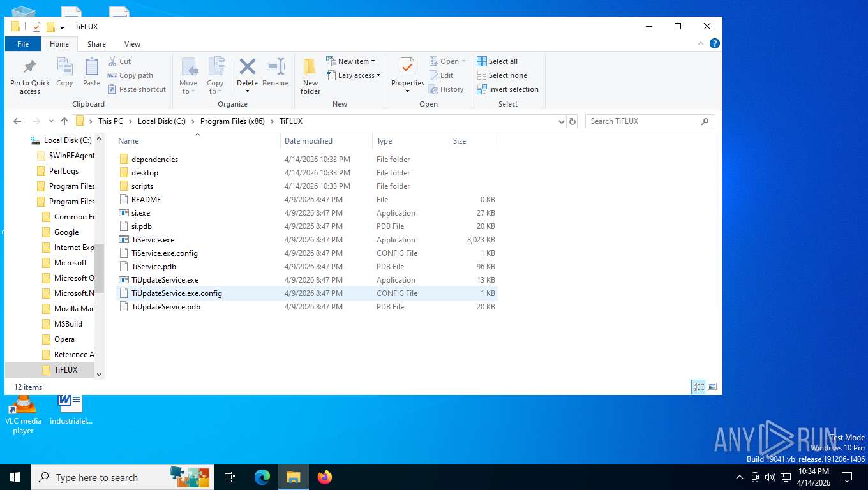
Task: Sort by Type column header
Action: [x=410, y=140]
